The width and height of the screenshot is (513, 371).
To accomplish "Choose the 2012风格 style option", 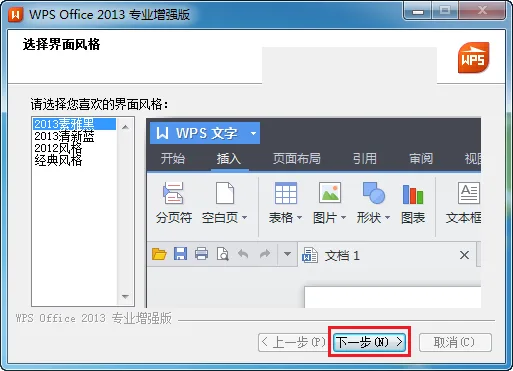I will [x=58, y=148].
